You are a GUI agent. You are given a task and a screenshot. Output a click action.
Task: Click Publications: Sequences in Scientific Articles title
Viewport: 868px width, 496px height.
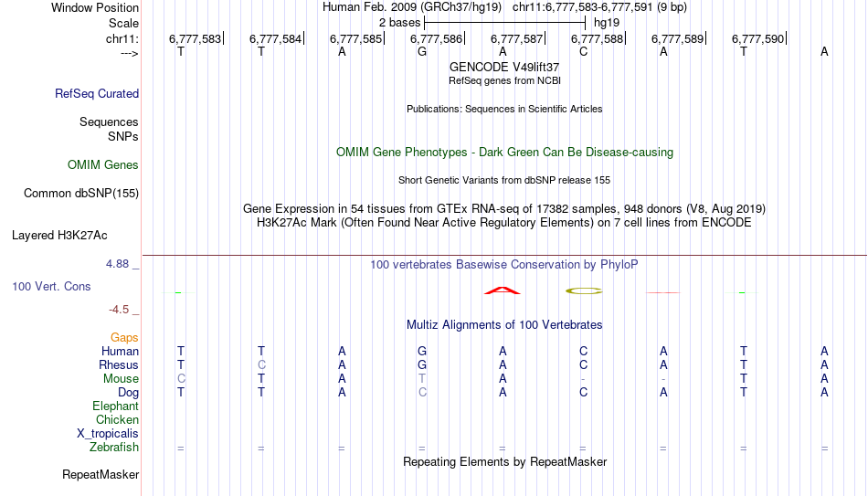(x=504, y=109)
